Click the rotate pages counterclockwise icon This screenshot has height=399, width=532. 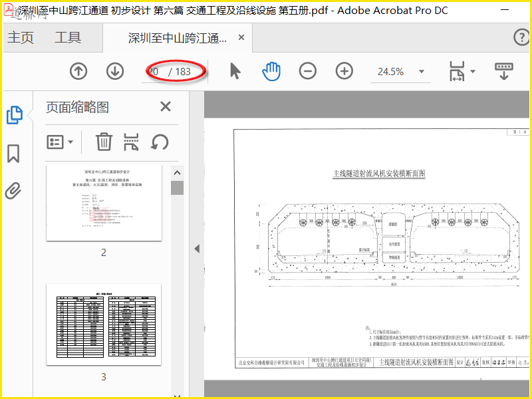click(x=160, y=142)
